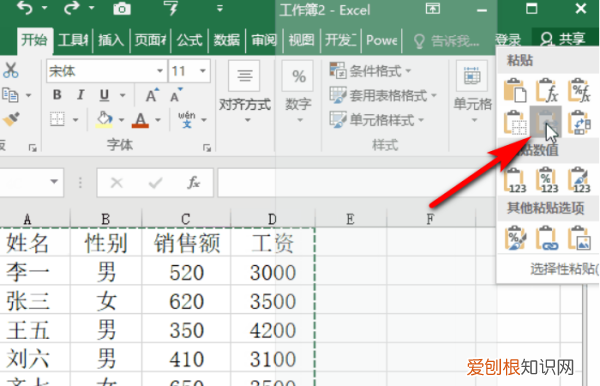Choose Paste Values (123) option
This screenshot has width=600, height=386.
pyautogui.click(x=515, y=180)
